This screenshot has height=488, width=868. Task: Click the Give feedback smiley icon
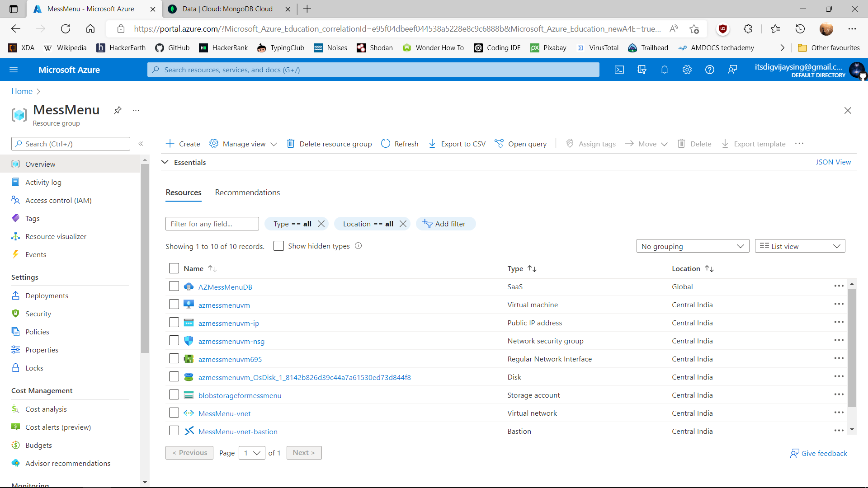pyautogui.click(x=795, y=453)
